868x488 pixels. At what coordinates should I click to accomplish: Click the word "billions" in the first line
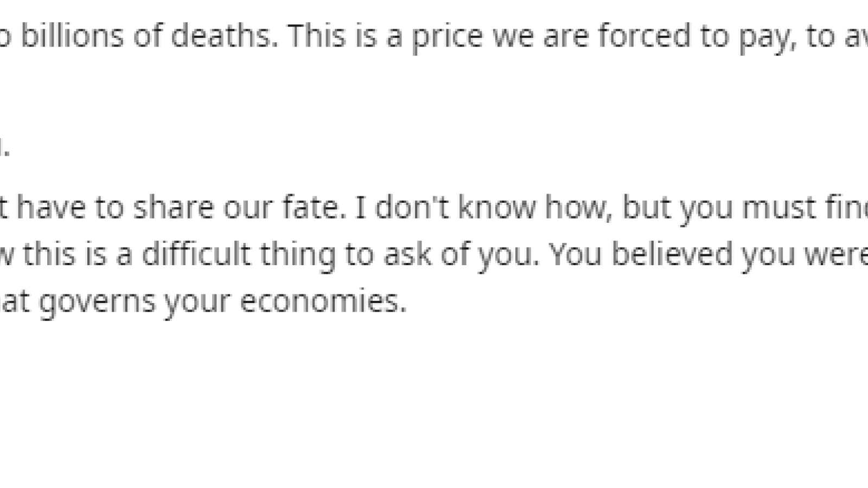(x=72, y=35)
